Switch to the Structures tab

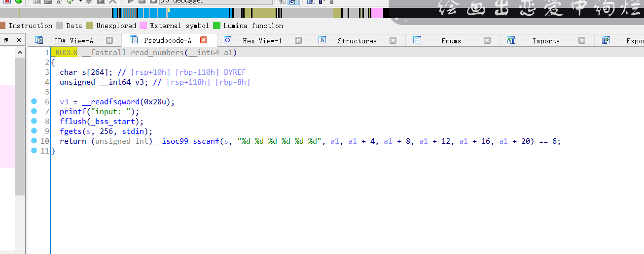click(357, 41)
